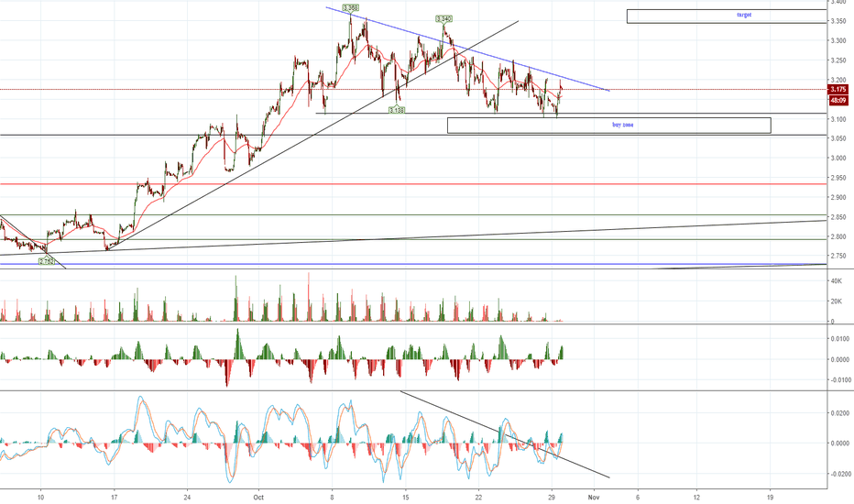854x504 pixels.
Task: Select the 'buy zone' annotation box
Action: click(x=609, y=126)
